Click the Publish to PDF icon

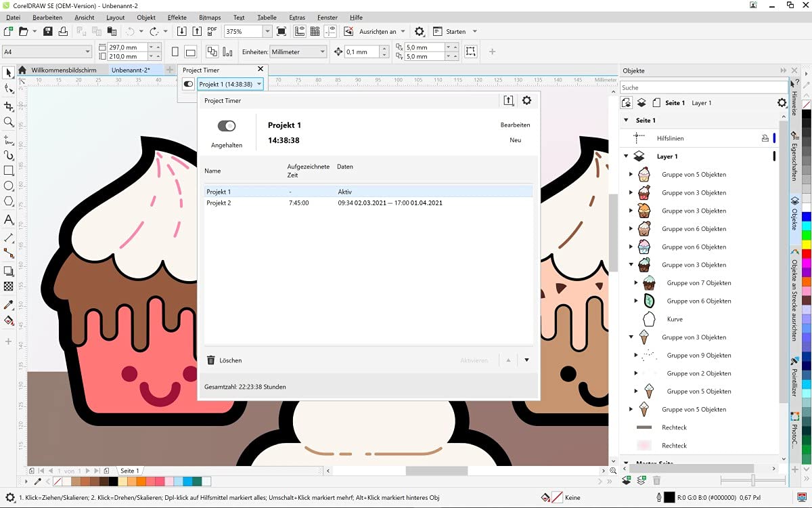tap(212, 31)
